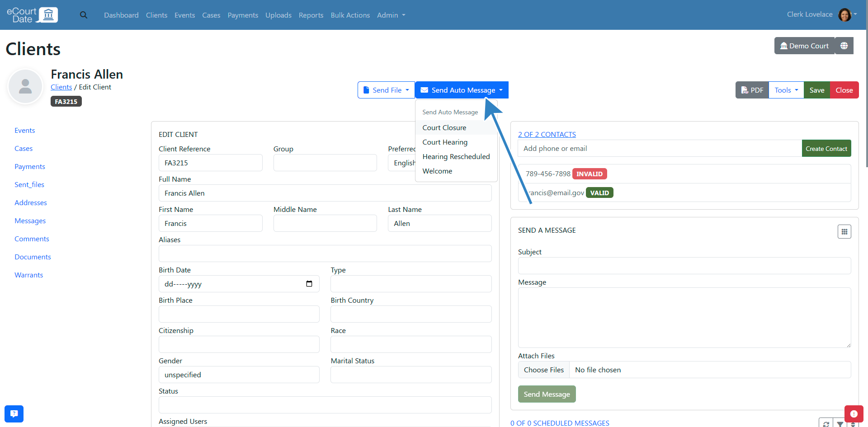Viewport: 868px width, 427px height.
Task: Export client as PDF
Action: 752,90
